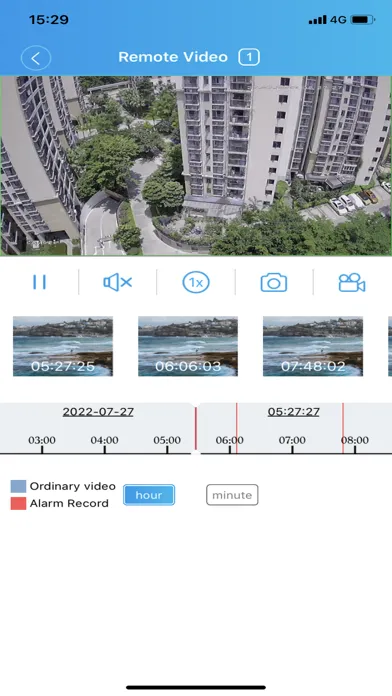Unmute the audio speaker icon
The width and height of the screenshot is (392, 696).
click(x=118, y=282)
